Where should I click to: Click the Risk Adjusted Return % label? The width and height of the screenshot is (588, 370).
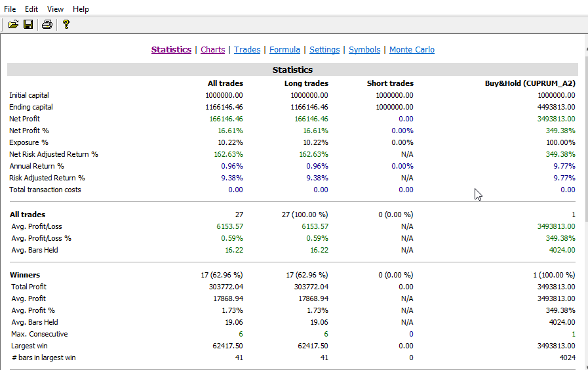[47, 178]
